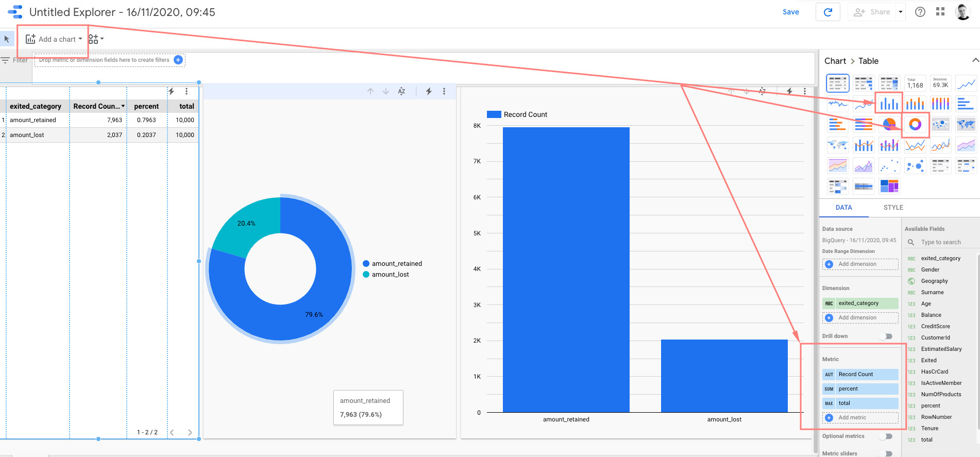Screen dimensions: 980x457
Task: Open the DATA tab
Action: tap(843, 208)
